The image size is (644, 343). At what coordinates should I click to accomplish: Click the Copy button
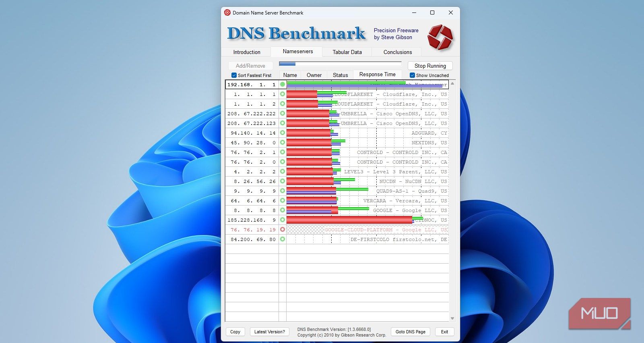235,332
